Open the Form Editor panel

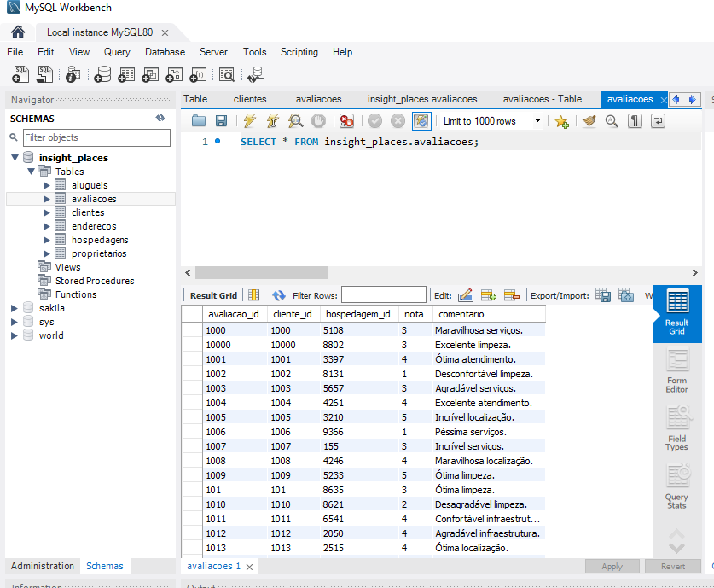(676, 371)
